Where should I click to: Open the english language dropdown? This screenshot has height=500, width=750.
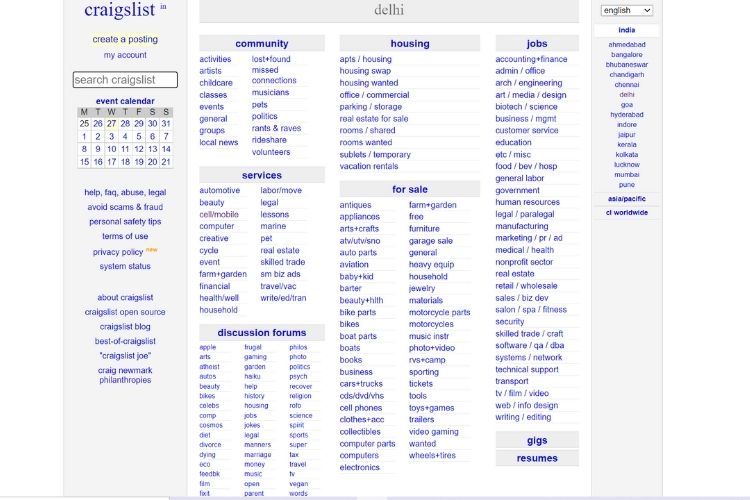click(x=627, y=10)
